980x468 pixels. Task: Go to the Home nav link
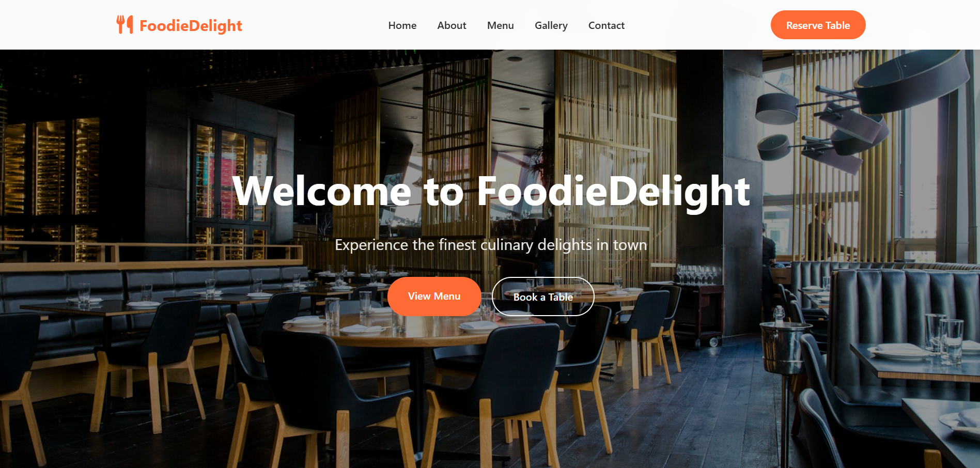(x=402, y=25)
